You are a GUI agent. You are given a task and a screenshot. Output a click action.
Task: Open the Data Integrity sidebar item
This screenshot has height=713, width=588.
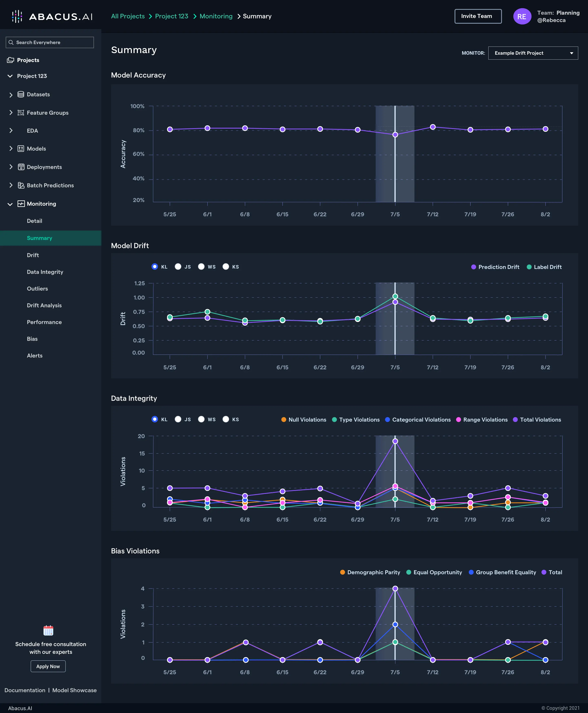(x=45, y=272)
